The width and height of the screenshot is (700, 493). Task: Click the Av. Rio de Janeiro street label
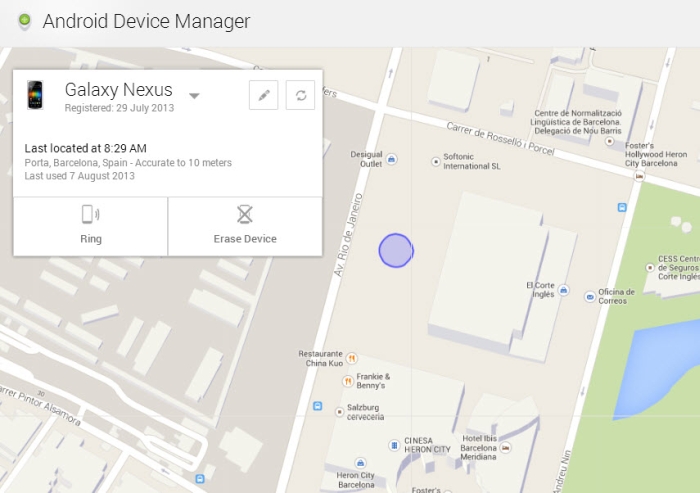(348, 234)
